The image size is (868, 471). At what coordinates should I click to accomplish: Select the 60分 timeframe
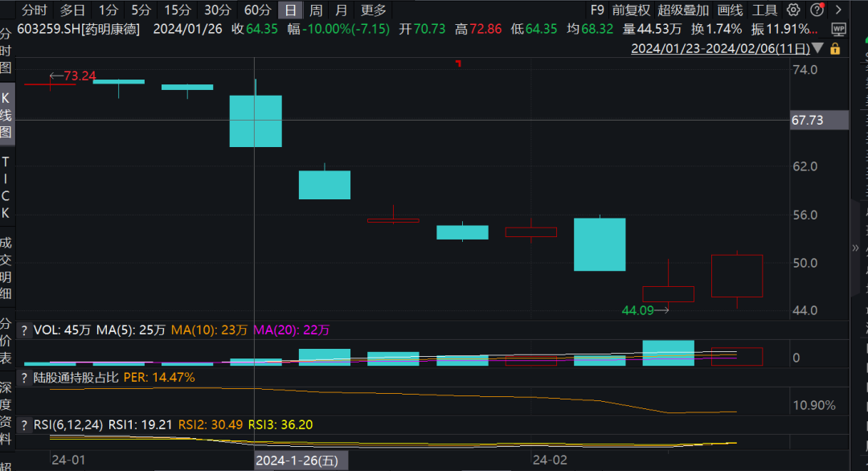coord(257,10)
